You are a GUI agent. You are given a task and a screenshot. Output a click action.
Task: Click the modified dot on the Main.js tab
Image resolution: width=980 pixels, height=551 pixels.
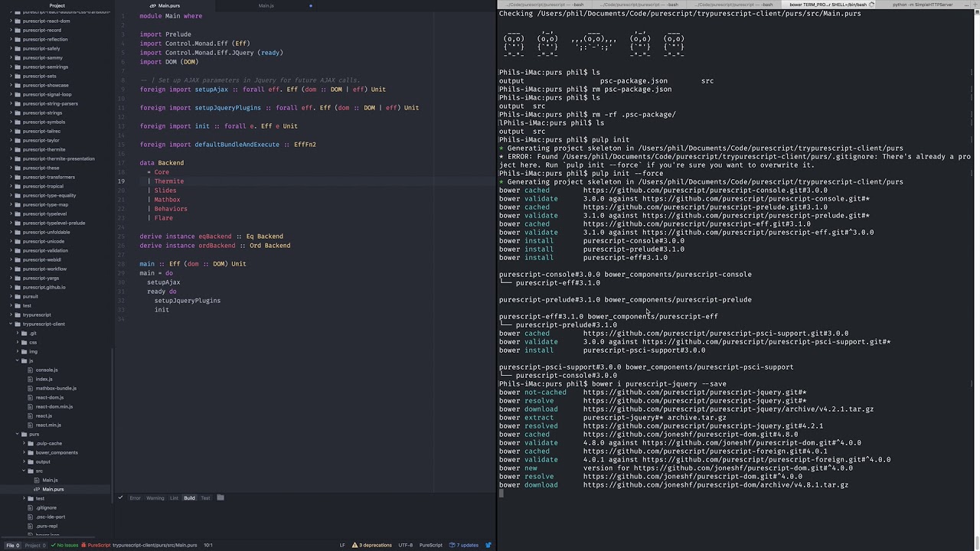coord(310,5)
